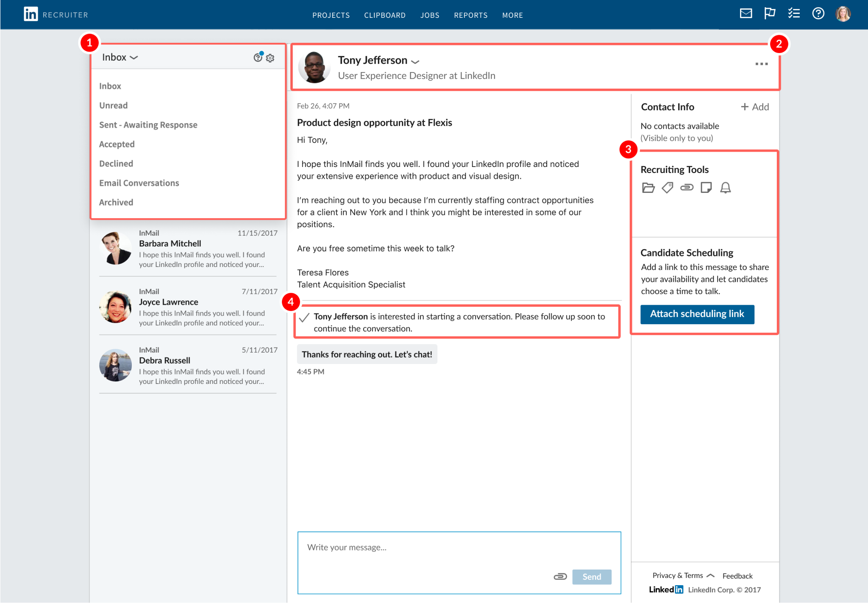Click the LinkedIn Recruiter logo
This screenshot has width=868, height=603.
click(56, 14)
